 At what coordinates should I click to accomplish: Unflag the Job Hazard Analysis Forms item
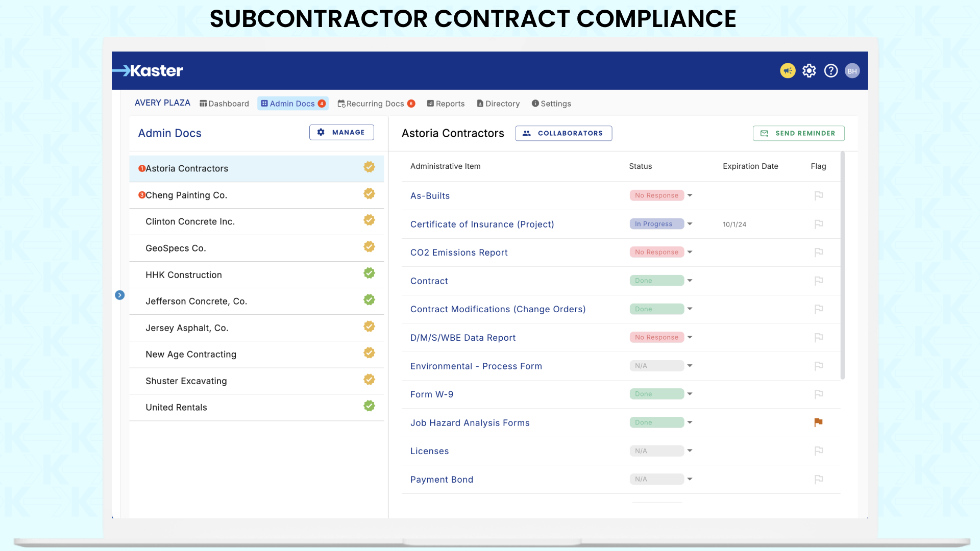click(818, 422)
